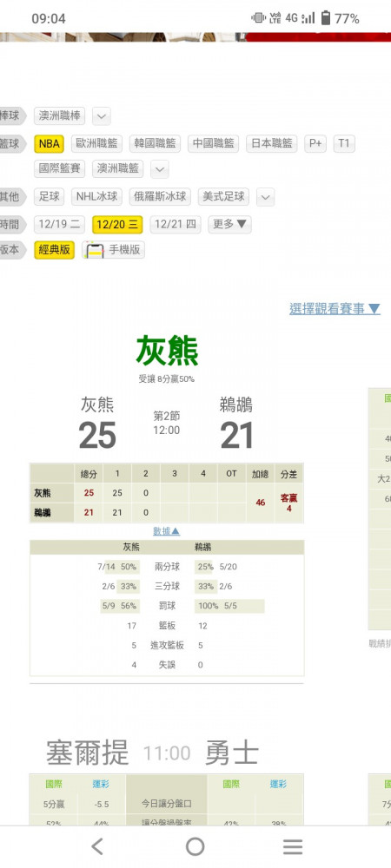Switch to 手機版 phone icon version

(x=114, y=250)
